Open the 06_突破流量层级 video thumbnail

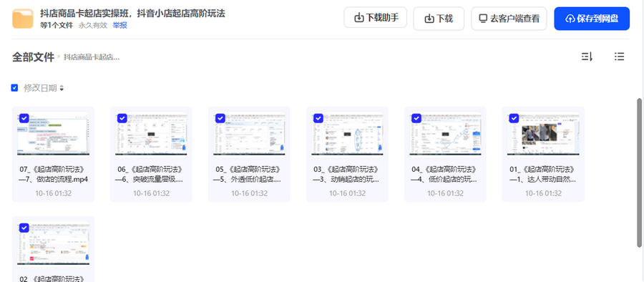151,134
